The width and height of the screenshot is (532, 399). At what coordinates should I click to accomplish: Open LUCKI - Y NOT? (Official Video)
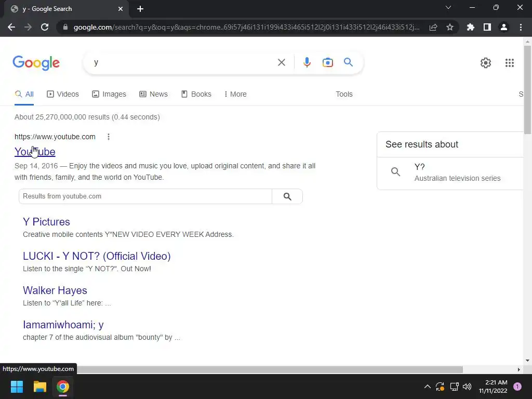point(97,256)
